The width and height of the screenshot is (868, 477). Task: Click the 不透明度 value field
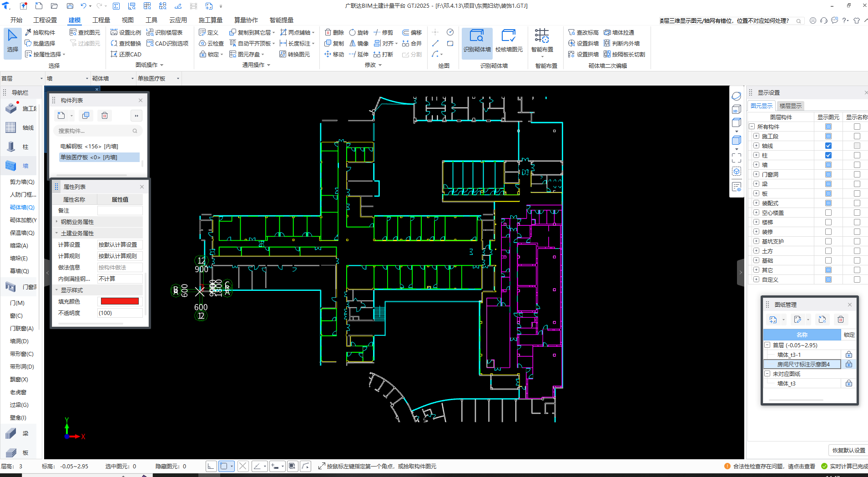tap(120, 313)
